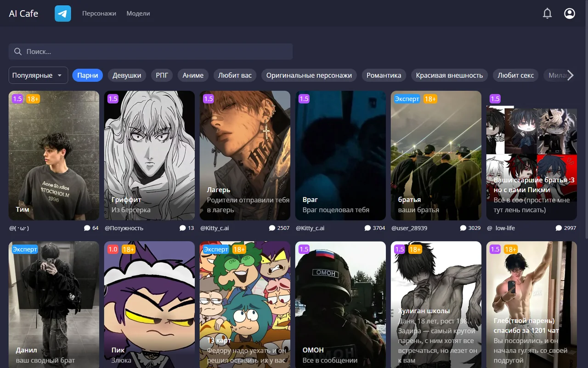Click the 1.5 badge on the Тим card
This screenshot has height=368, width=588.
[x=17, y=99]
